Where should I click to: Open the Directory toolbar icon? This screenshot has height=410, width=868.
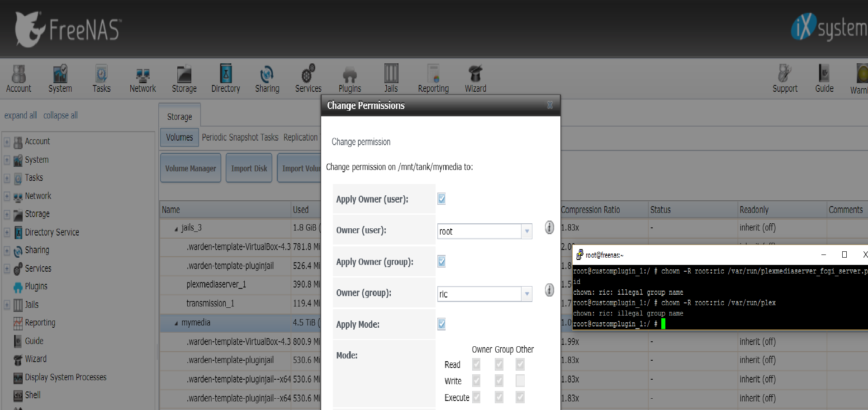[226, 79]
